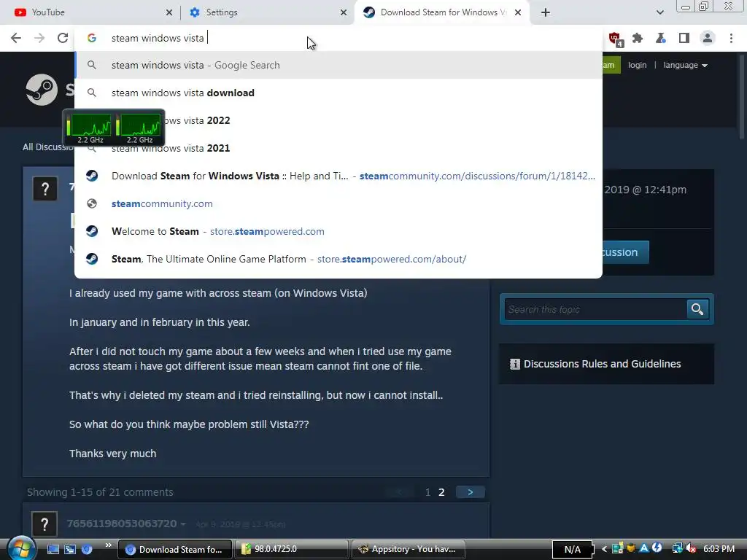This screenshot has width=747, height=560.
Task: Click the commenter's question-mark avatar
Action: tap(44, 524)
